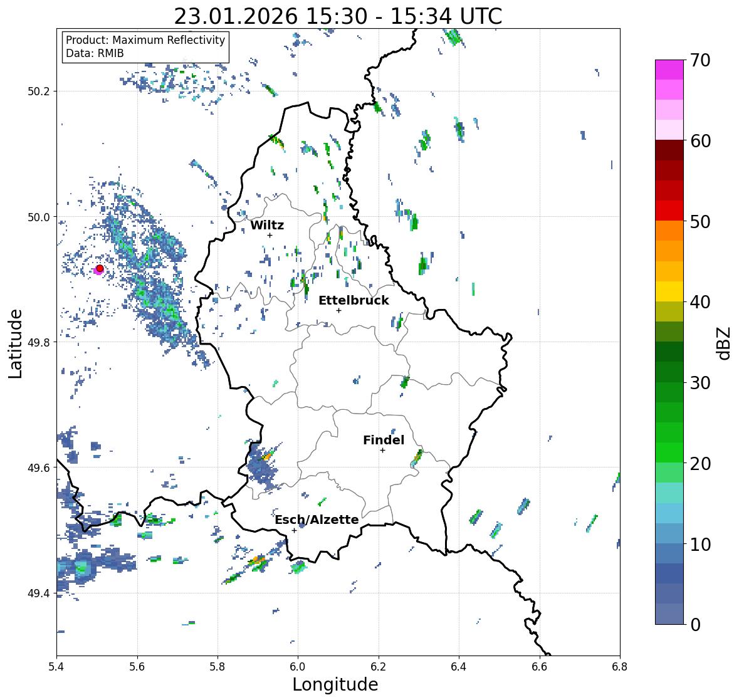Image resolution: width=739 pixels, height=700 pixels.
Task: Click the longitude tick label 6.6
Action: [540, 667]
